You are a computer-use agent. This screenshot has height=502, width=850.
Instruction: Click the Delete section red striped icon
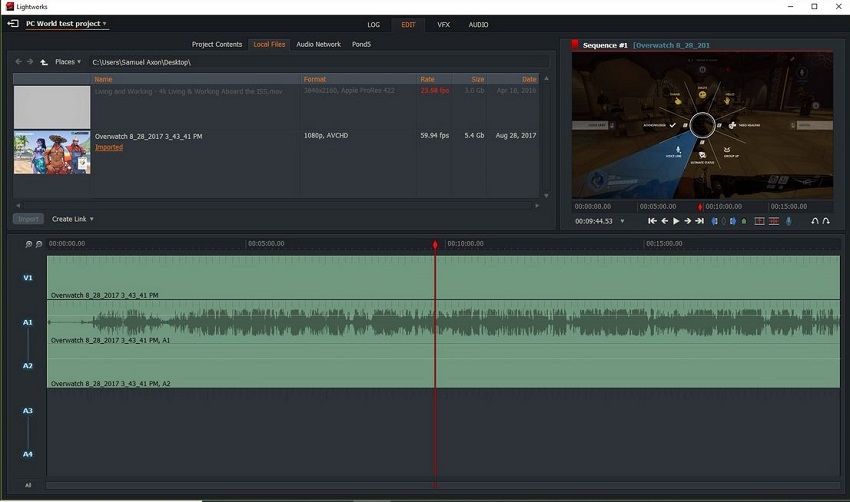pos(774,221)
